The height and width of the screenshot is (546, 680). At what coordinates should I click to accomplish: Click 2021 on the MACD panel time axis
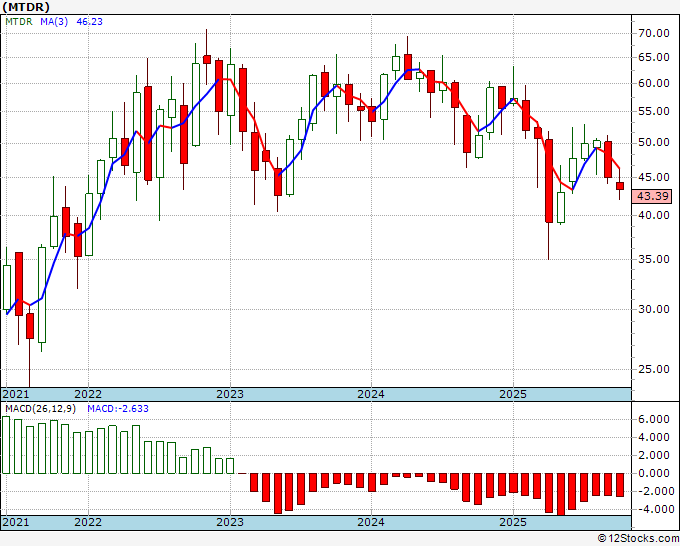pyautogui.click(x=16, y=522)
